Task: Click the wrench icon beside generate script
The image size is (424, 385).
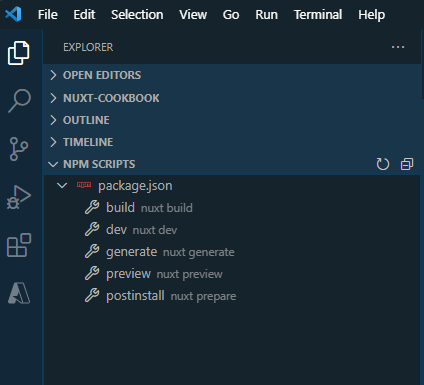Action: 92,251
